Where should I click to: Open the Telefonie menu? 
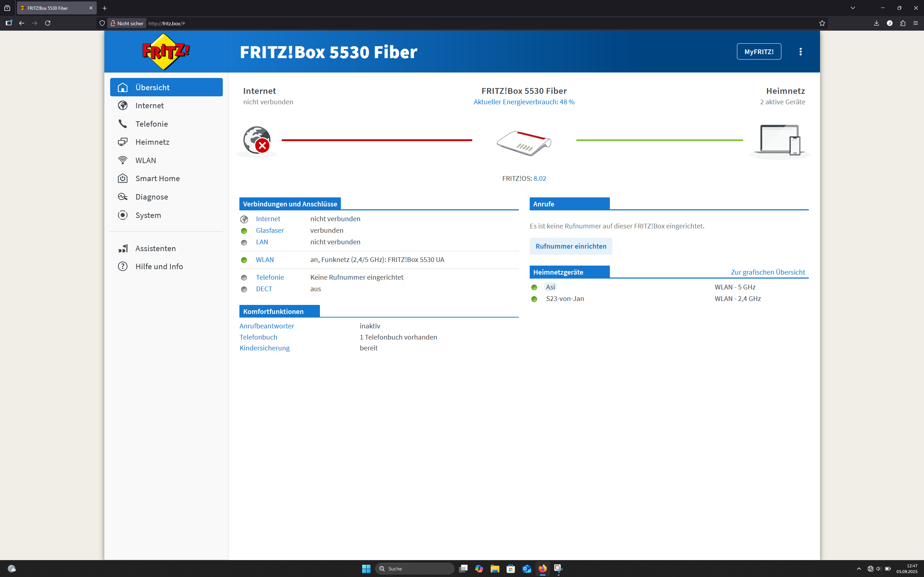coord(166,124)
